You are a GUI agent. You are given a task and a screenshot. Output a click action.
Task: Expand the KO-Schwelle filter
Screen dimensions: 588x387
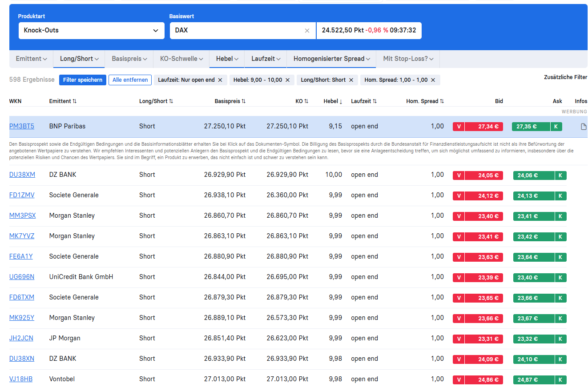181,59
